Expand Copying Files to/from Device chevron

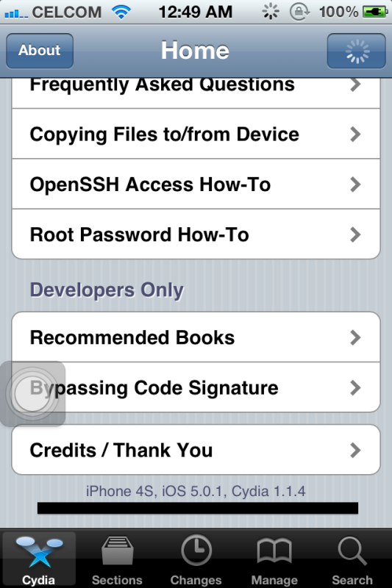tap(355, 134)
